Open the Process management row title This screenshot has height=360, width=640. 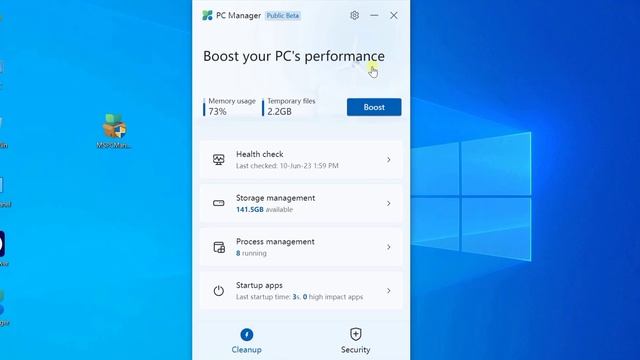pos(275,242)
